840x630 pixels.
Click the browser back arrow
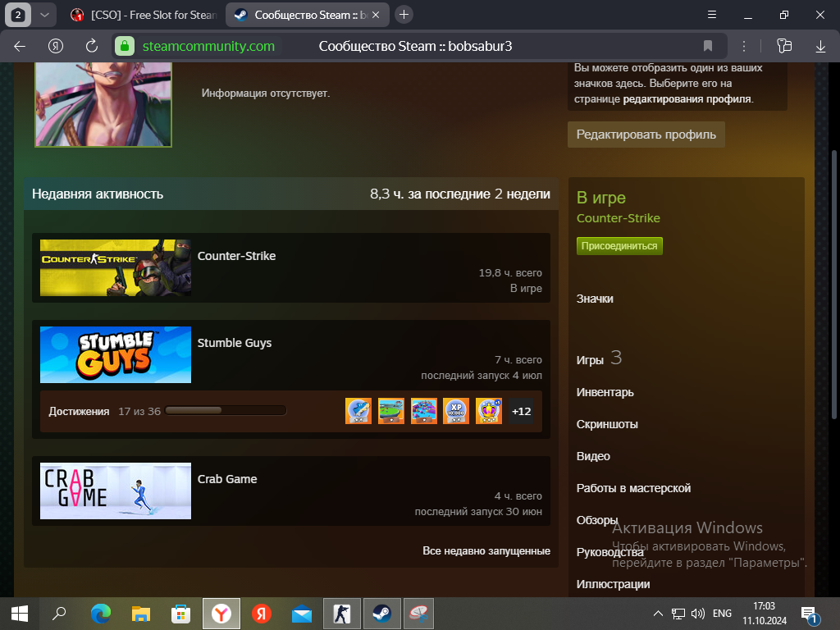point(20,46)
